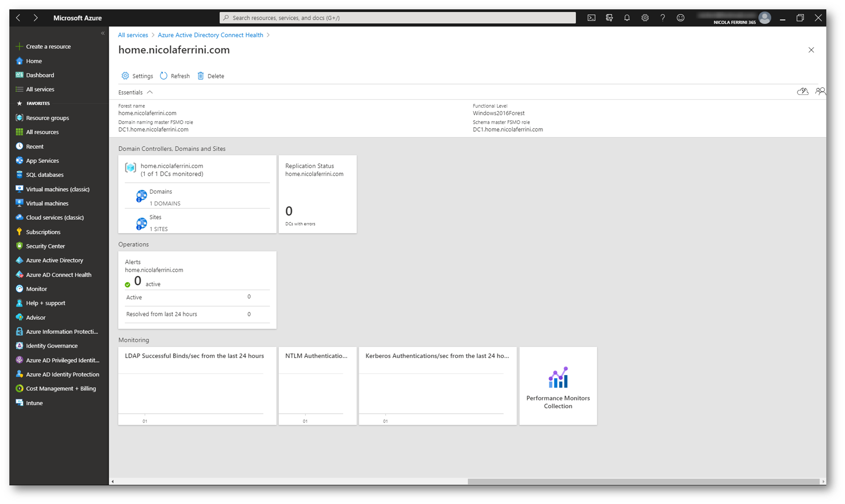The height and width of the screenshot is (504, 845).
Task: Open Performance Monitors Collection tile
Action: tap(558, 386)
